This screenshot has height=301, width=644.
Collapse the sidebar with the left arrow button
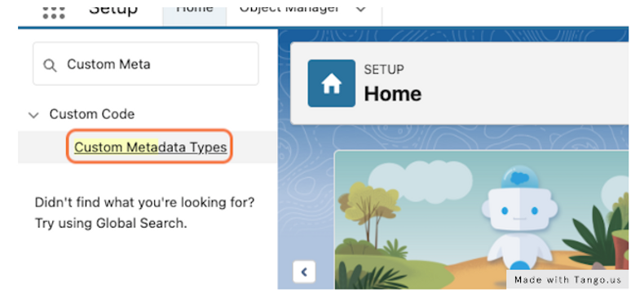(304, 272)
